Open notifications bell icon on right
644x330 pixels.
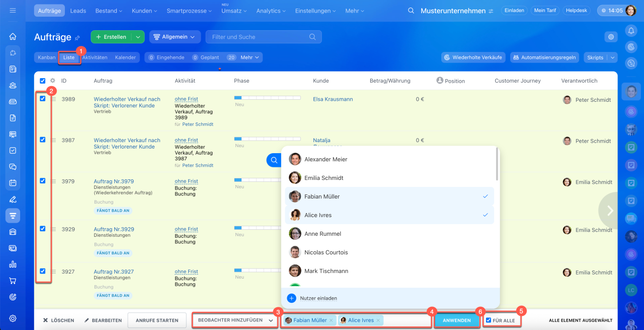pos(631,31)
